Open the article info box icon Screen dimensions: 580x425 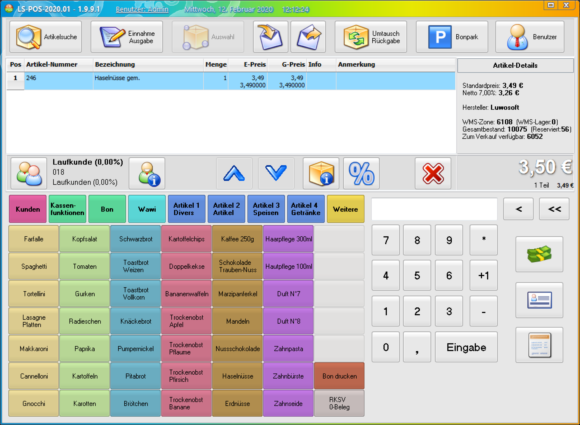321,173
